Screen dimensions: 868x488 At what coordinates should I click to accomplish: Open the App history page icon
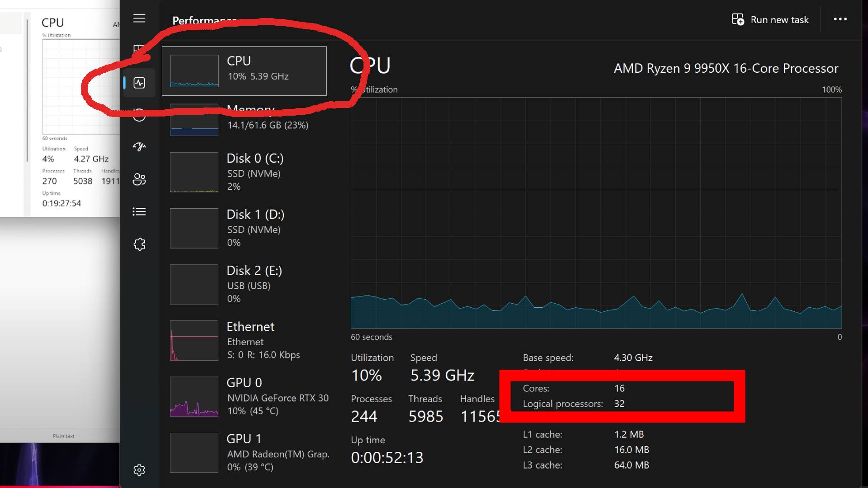pyautogui.click(x=139, y=115)
